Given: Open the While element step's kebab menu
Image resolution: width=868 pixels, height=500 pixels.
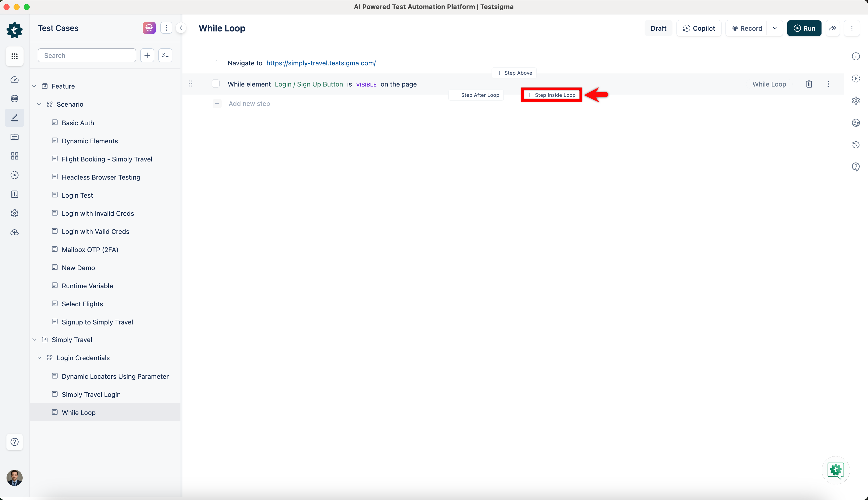Looking at the screenshot, I should point(828,84).
